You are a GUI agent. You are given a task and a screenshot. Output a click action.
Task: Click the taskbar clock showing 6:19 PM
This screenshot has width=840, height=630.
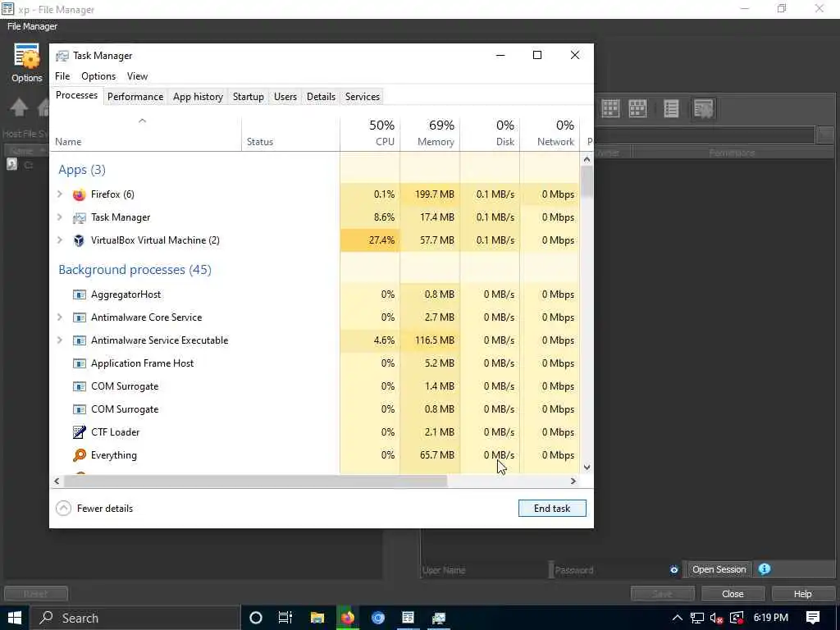[x=770, y=618]
